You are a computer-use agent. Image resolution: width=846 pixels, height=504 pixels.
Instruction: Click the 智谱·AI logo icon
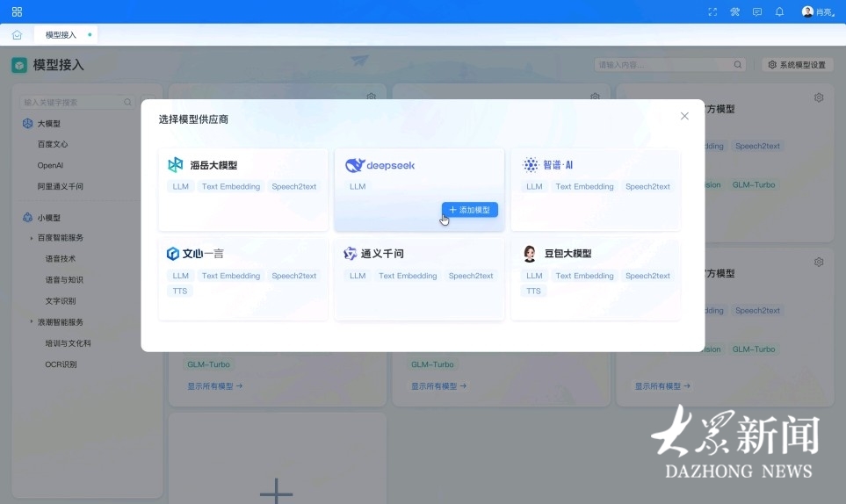531,165
